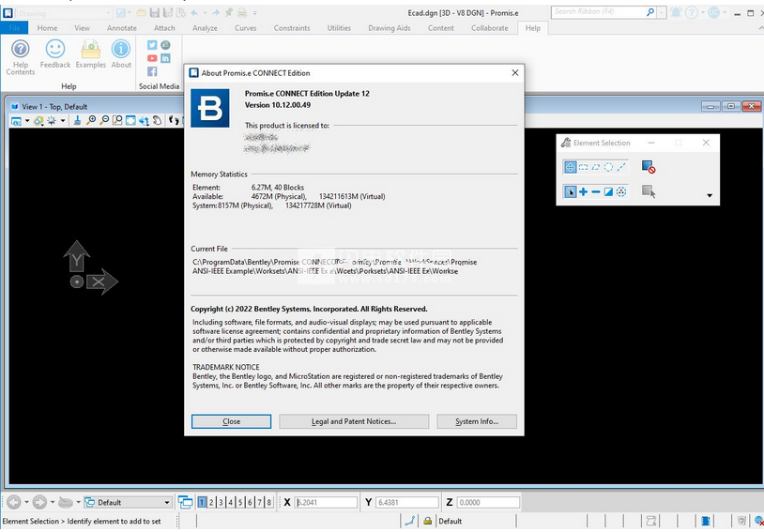The width and height of the screenshot is (764, 532).
Task: Open the user account dropdown arrow
Action: (x=725, y=13)
